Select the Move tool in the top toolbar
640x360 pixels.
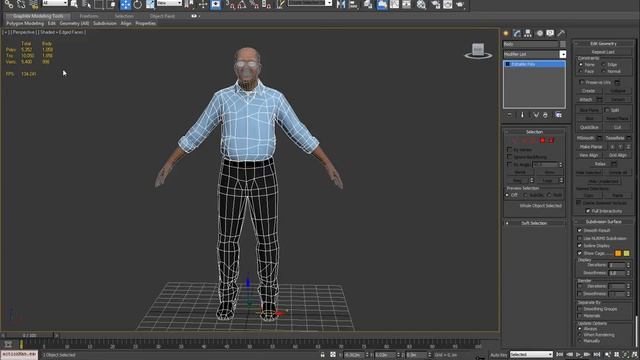click(x=125, y=4)
